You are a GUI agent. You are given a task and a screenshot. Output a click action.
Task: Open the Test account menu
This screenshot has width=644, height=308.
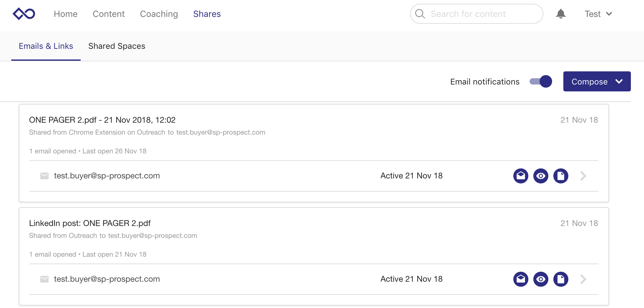click(598, 14)
